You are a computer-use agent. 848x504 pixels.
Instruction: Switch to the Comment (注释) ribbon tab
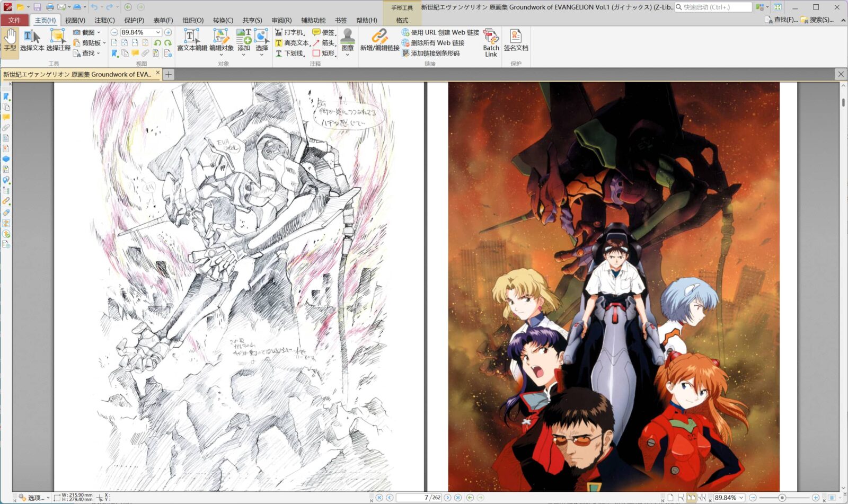tap(105, 20)
